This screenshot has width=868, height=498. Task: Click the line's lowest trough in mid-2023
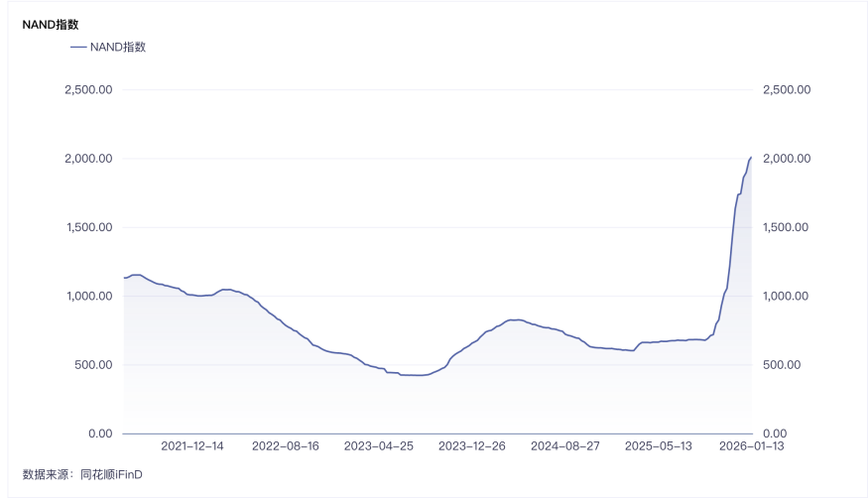point(417,375)
